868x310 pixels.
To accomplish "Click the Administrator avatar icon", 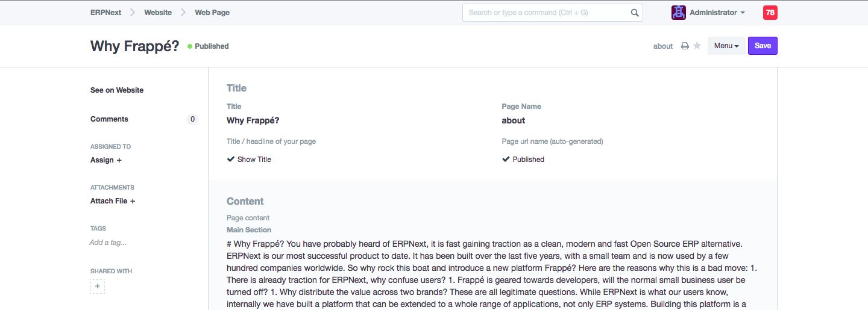I will point(679,13).
